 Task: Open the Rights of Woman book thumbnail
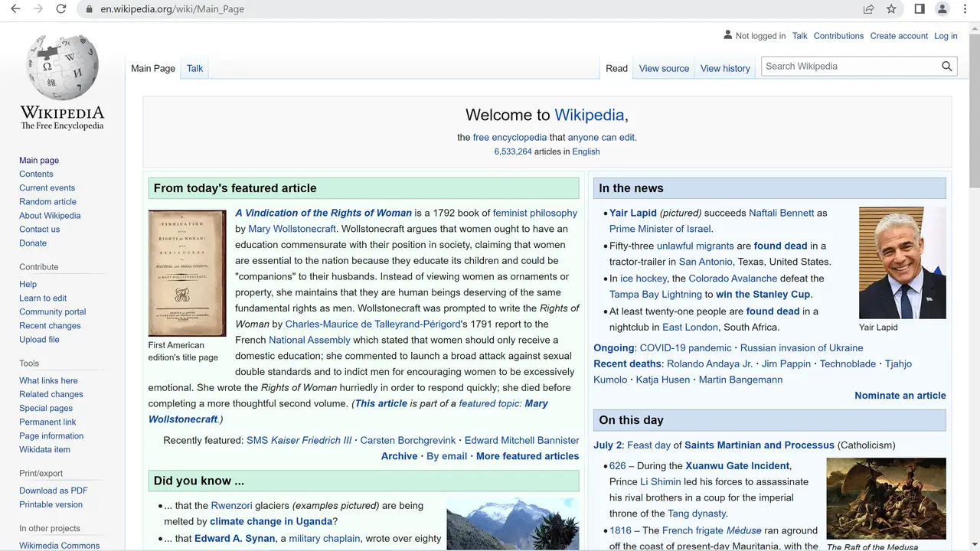pyautogui.click(x=188, y=273)
